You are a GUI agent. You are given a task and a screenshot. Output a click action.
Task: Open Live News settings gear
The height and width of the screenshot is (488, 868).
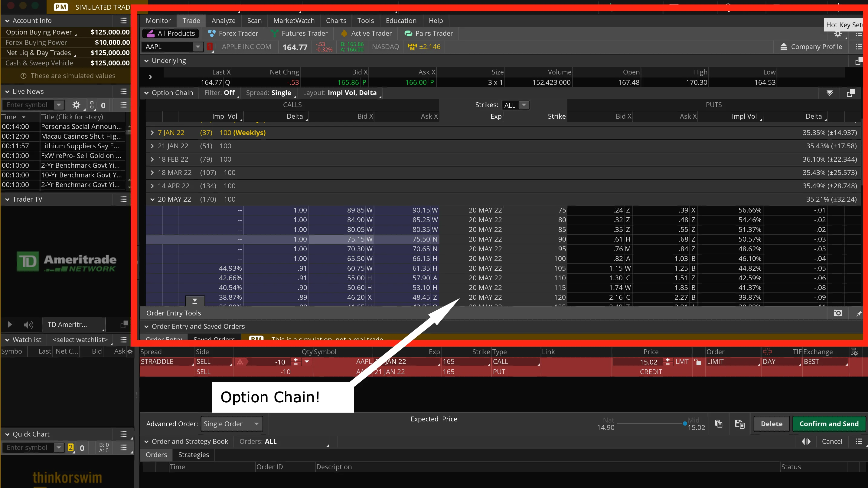(x=77, y=105)
